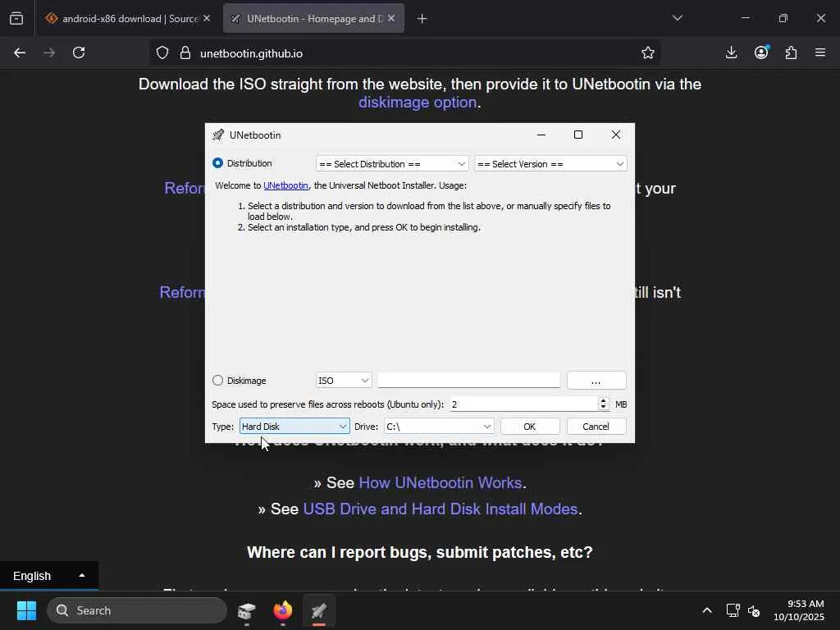The height and width of the screenshot is (630, 840).
Task: Open the diskimage option link
Action: [x=418, y=103]
